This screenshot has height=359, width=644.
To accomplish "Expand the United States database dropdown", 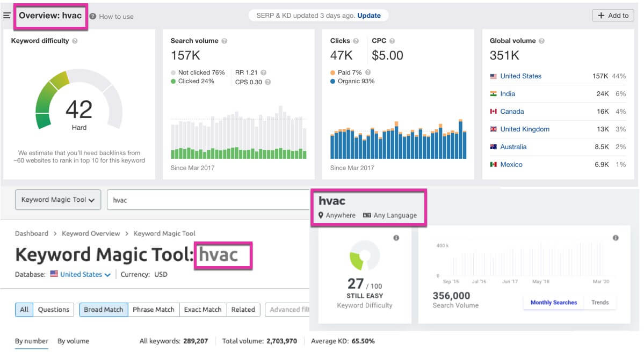I will coord(85,274).
